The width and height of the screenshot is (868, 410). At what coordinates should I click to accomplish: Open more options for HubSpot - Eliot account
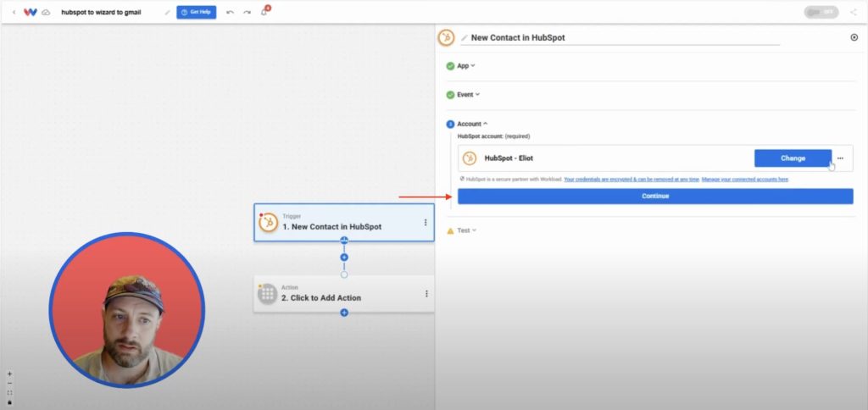[x=840, y=158]
